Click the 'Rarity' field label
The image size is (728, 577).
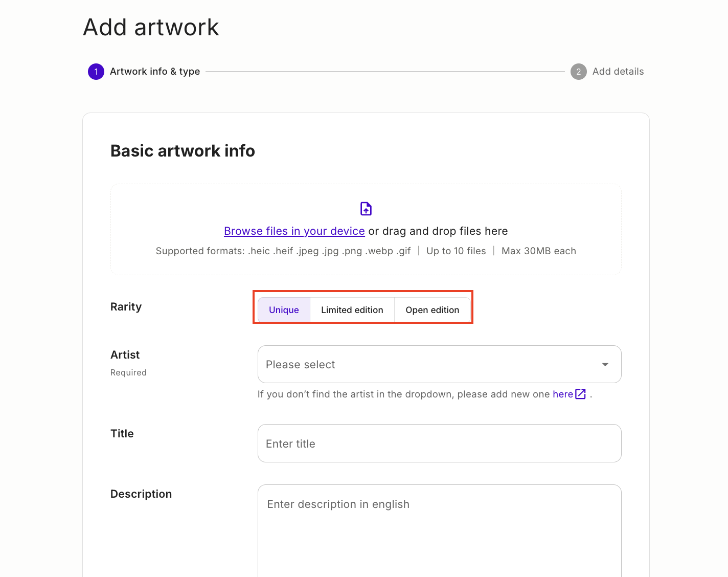coord(126,307)
